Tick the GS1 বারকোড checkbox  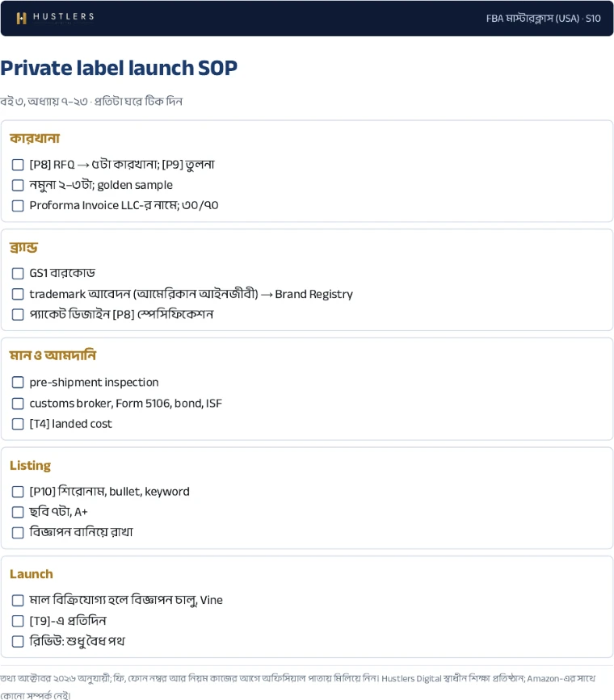click(x=18, y=273)
